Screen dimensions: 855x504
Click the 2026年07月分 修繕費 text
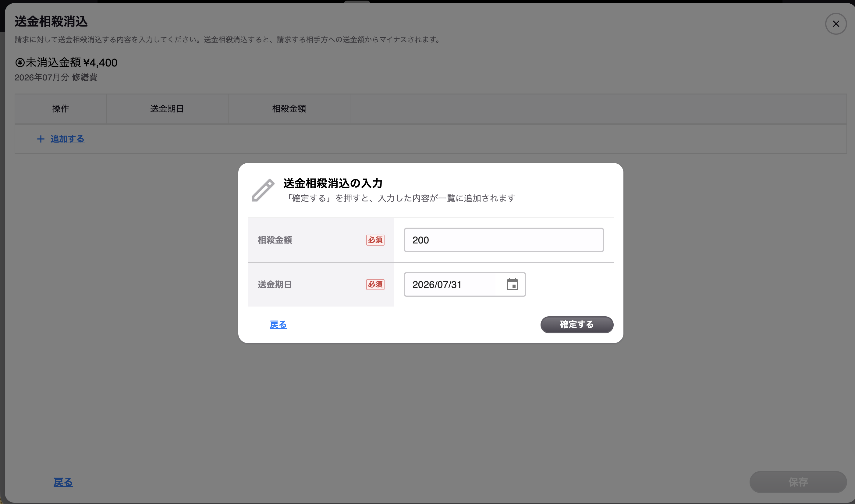56,77
